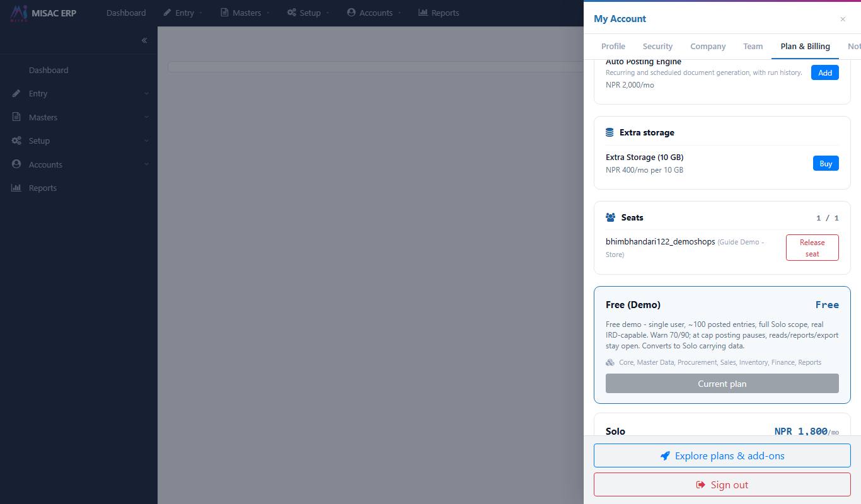Click the NPR 2,000/mo price text

click(630, 85)
